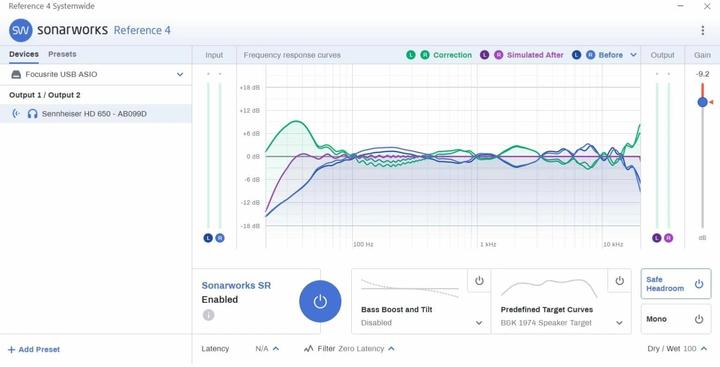Viewport: 720px width, 367px height.
Task: Click the Simulated After legend label
Action: coord(535,55)
